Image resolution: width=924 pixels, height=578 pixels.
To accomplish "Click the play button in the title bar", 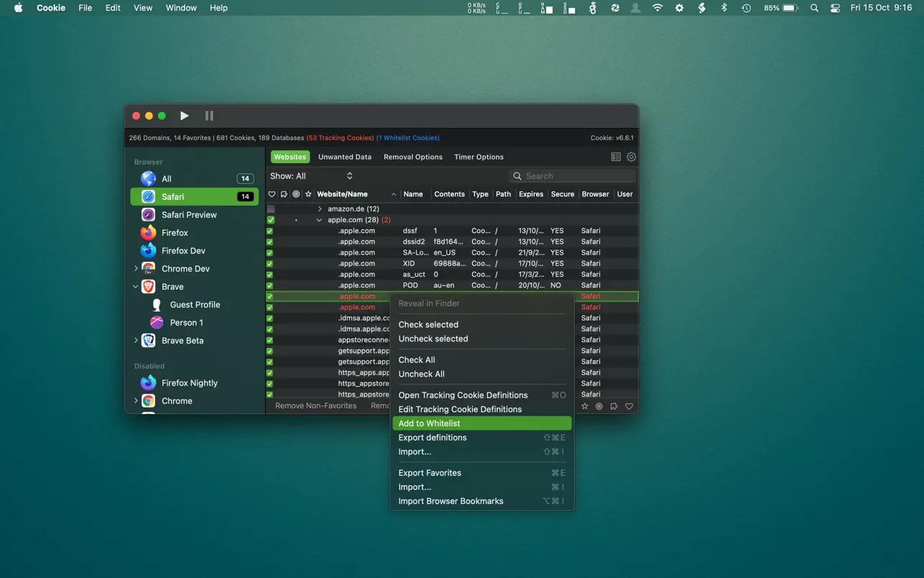I will click(185, 116).
